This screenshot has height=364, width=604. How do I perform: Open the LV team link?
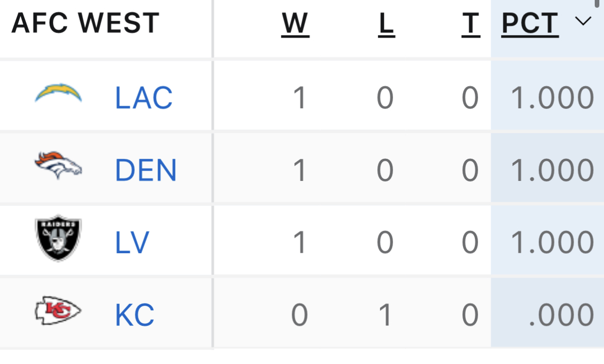click(132, 242)
